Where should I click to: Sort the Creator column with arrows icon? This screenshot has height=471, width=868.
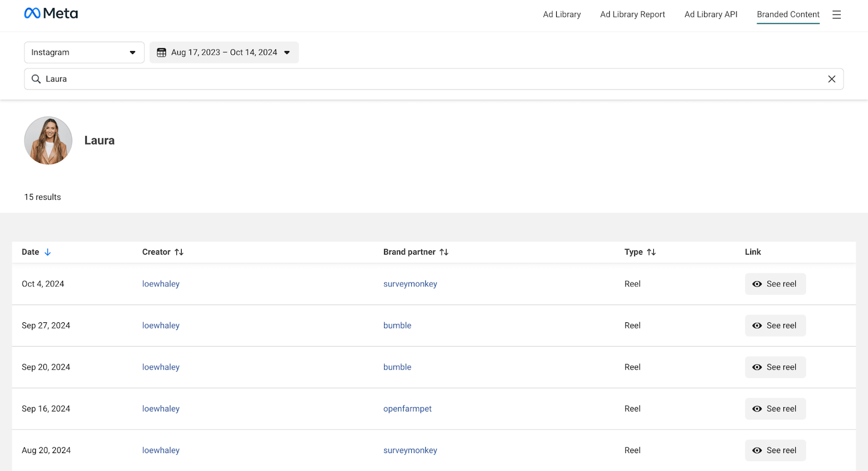coord(179,252)
